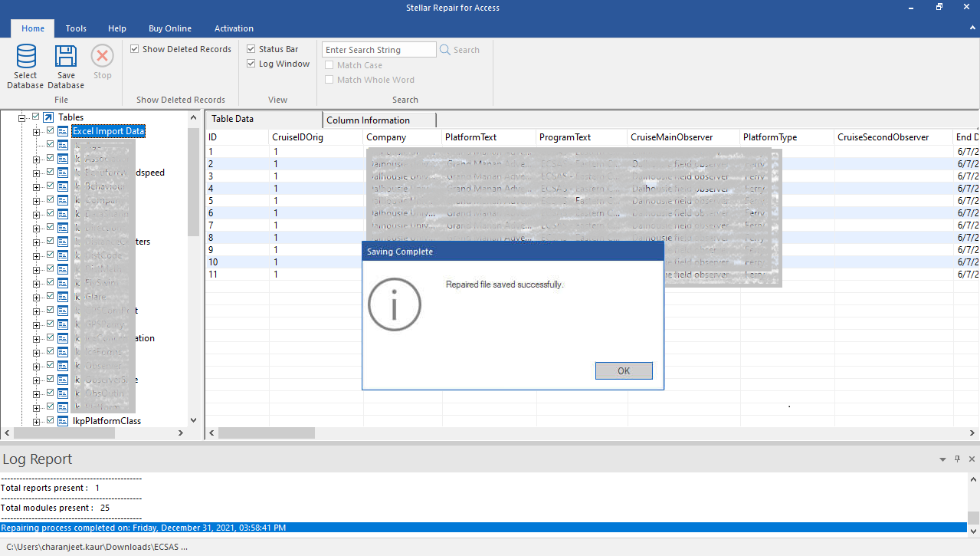The height and width of the screenshot is (556, 980).
Task: Click the CruiseMainObserver column header
Action: coord(683,137)
